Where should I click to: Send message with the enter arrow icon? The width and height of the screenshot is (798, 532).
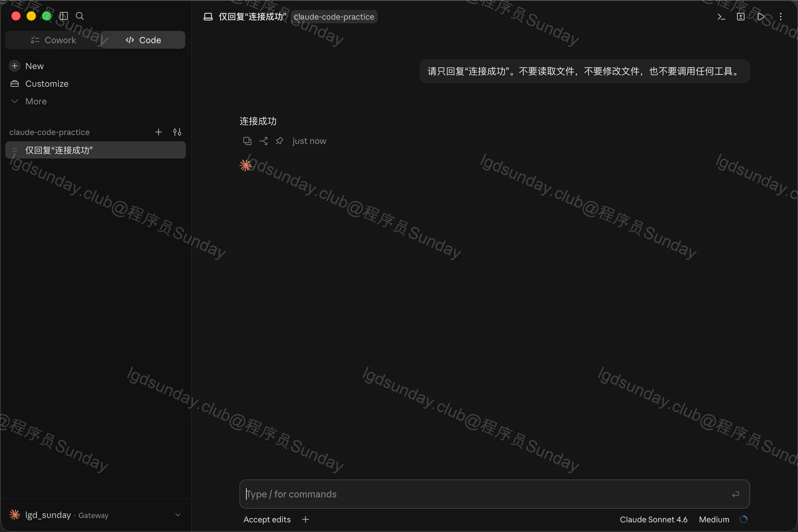click(735, 494)
